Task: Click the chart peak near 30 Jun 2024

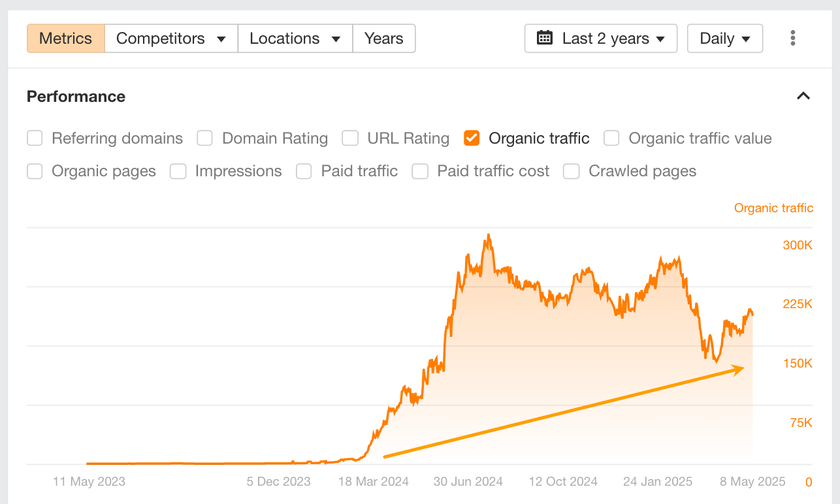Action: 488,236
